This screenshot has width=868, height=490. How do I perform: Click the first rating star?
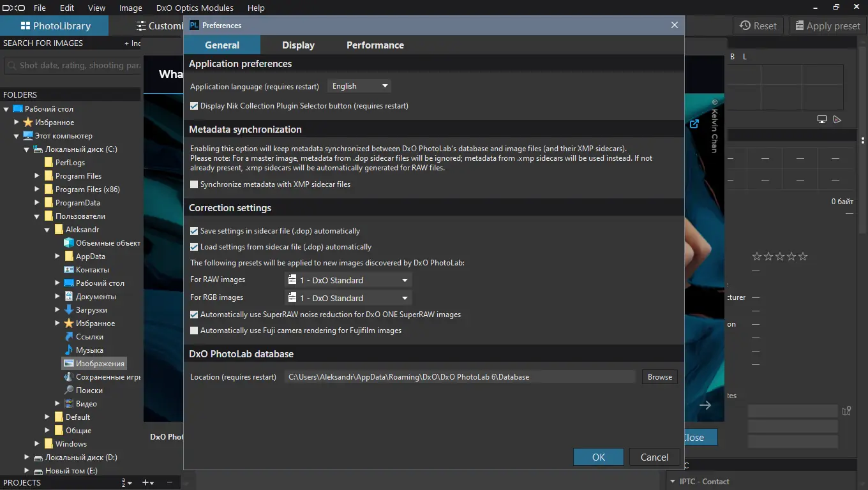(x=757, y=256)
